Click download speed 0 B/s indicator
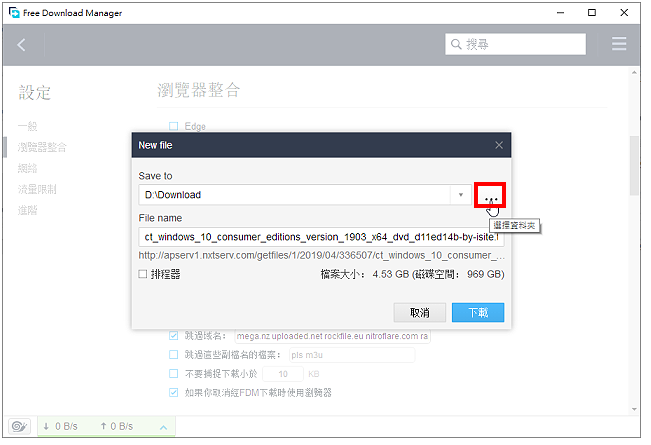 click(61, 426)
